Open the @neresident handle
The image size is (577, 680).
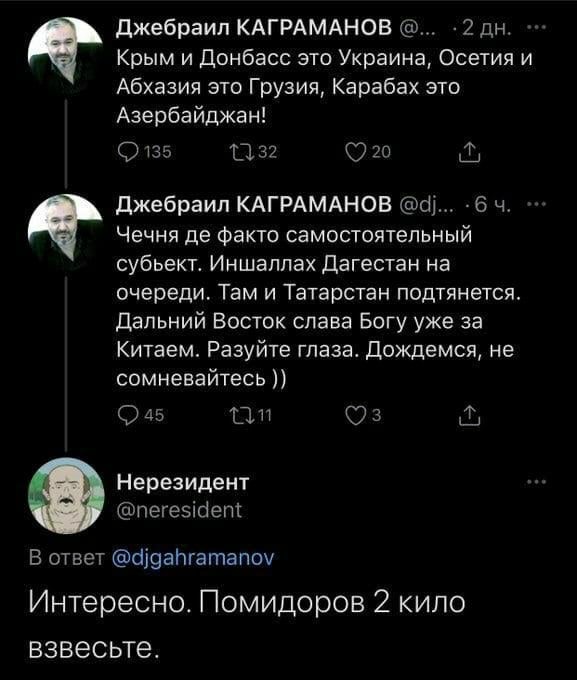[x=179, y=510]
